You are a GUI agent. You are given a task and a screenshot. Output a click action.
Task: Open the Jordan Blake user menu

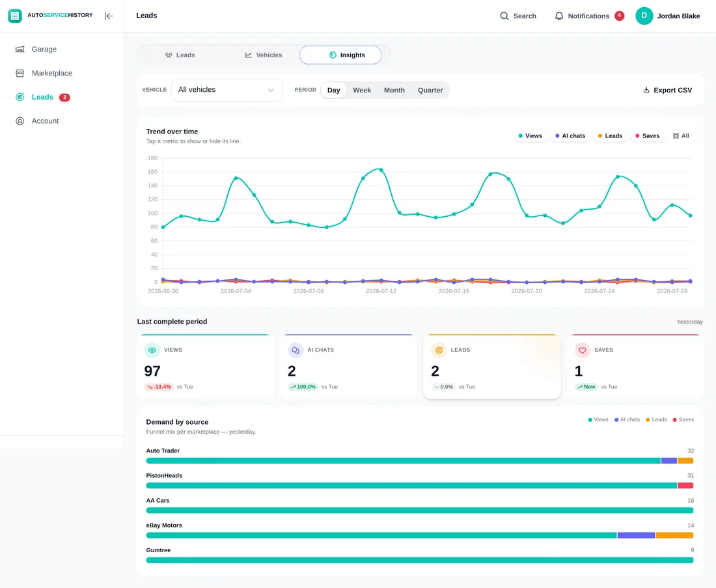point(667,16)
